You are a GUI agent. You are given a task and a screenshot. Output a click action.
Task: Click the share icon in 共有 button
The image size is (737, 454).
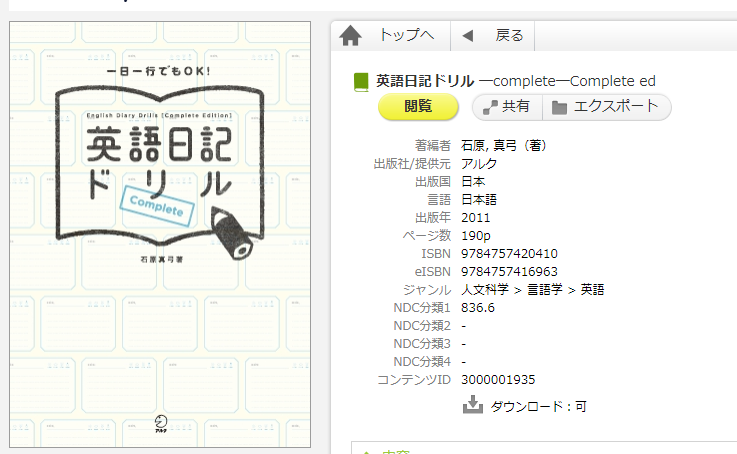(490, 107)
